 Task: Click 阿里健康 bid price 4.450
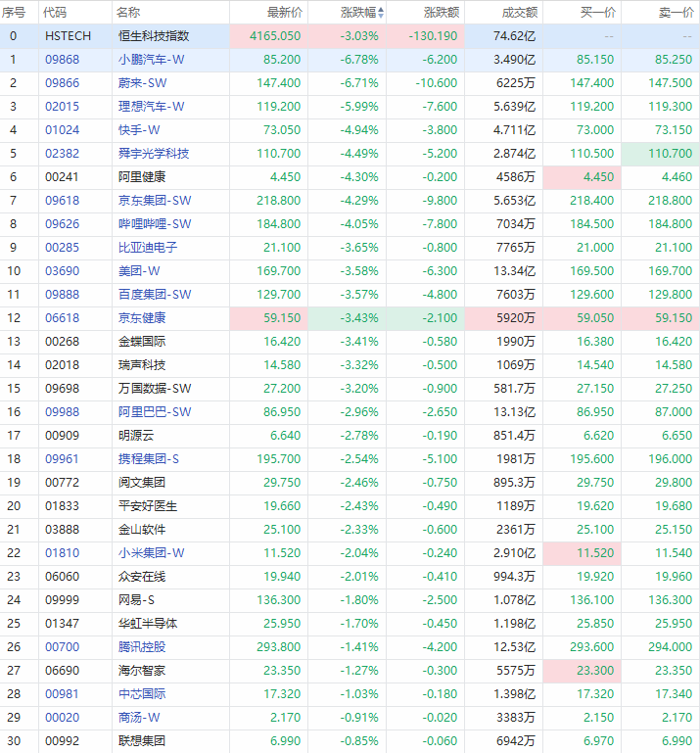point(599,177)
